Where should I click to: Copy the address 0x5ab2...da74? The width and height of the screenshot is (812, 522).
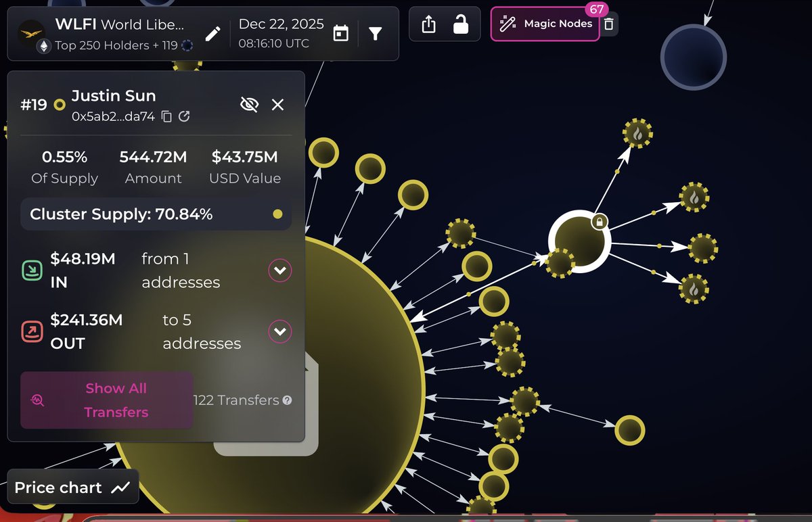pos(167,116)
